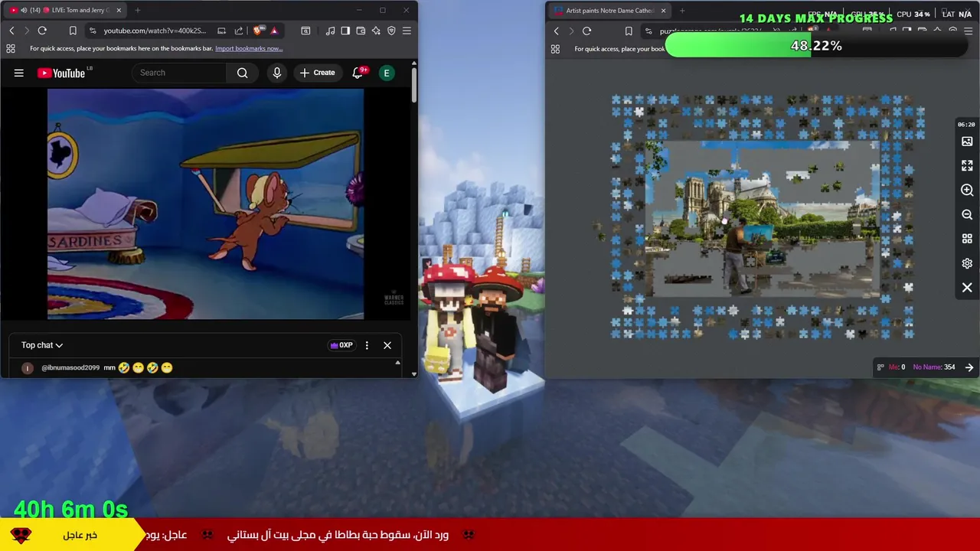Open YouTube notifications bell
This screenshot has height=551, width=980.
358,73
